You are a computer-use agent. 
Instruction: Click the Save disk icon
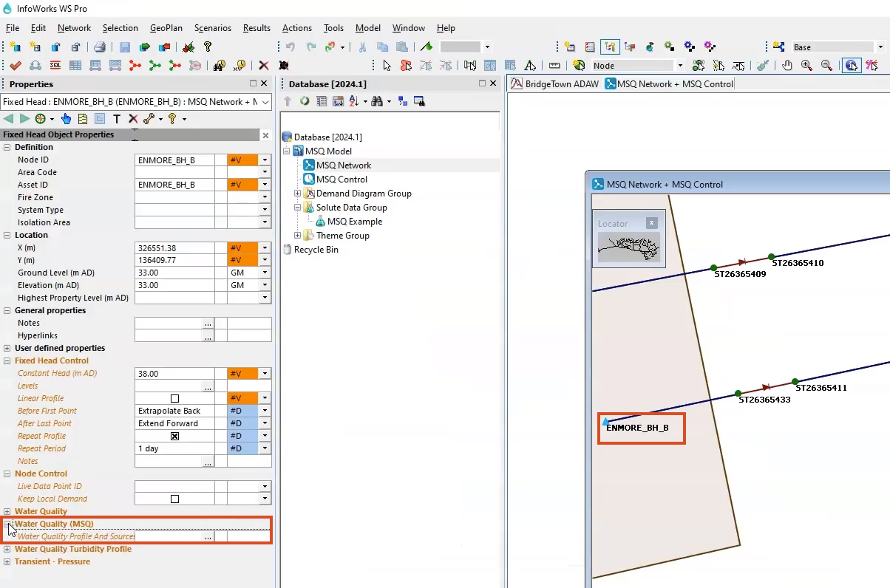point(124,47)
